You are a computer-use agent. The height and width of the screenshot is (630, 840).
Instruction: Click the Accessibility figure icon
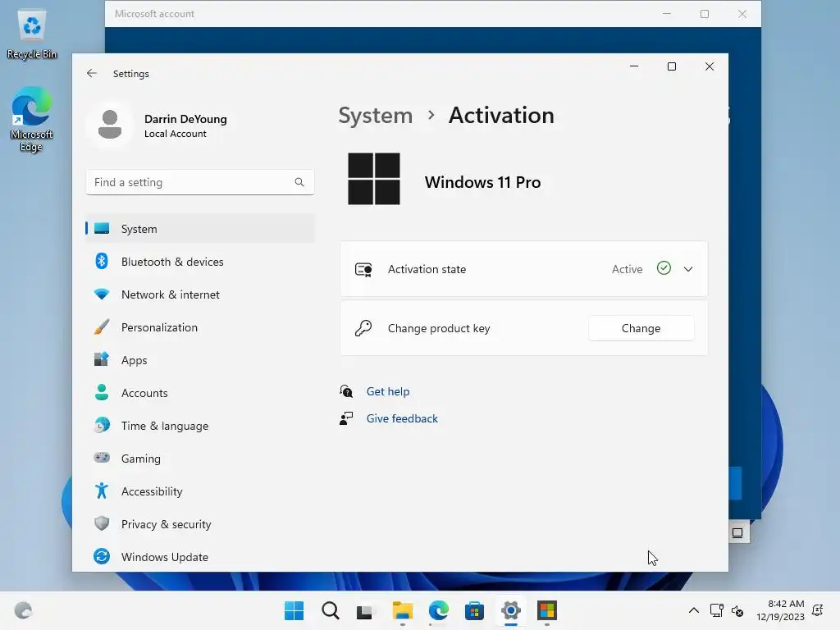[101, 491]
